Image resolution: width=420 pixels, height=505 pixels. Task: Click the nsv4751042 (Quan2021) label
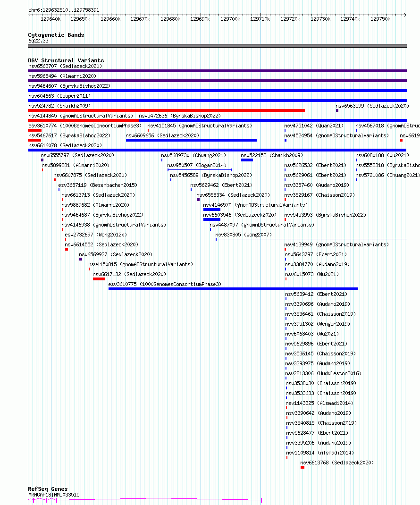pyautogui.click(x=314, y=126)
